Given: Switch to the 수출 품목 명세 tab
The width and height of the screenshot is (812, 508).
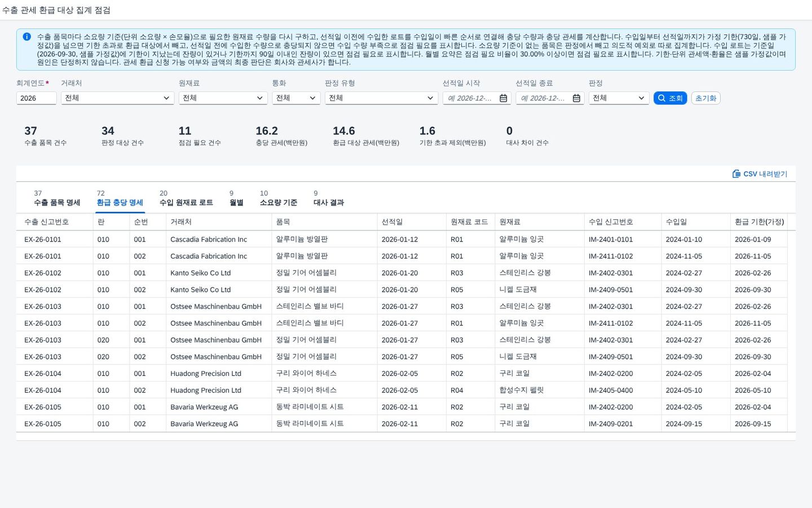Looking at the screenshot, I should tap(57, 198).
